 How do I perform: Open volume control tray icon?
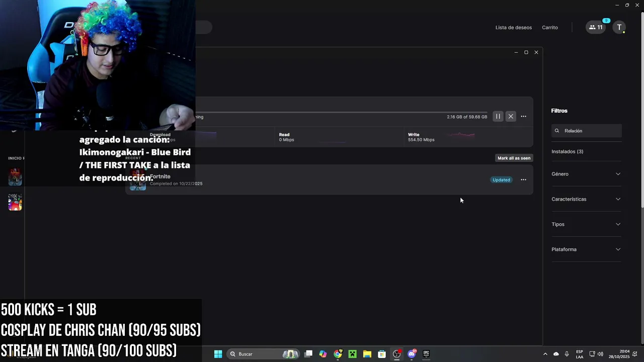(x=600, y=354)
